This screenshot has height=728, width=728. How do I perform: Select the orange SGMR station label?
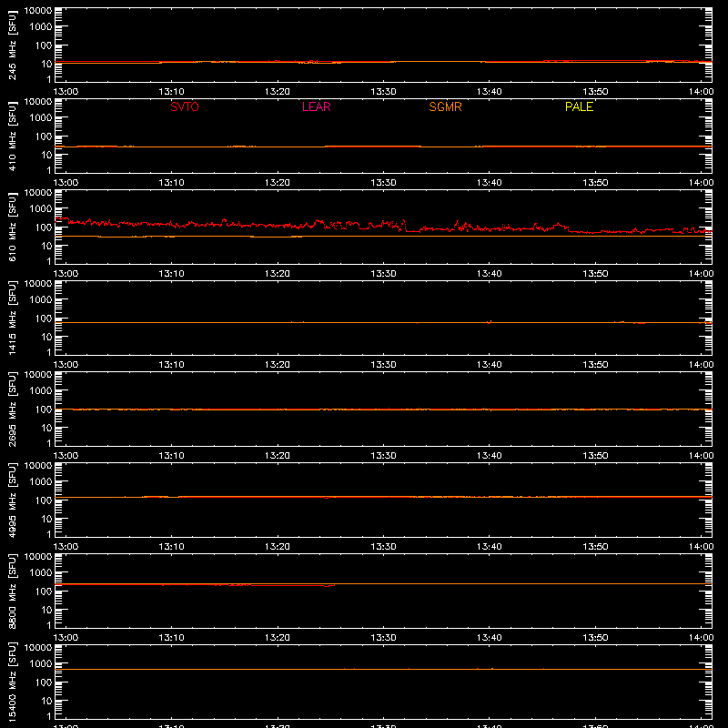pyautogui.click(x=445, y=106)
